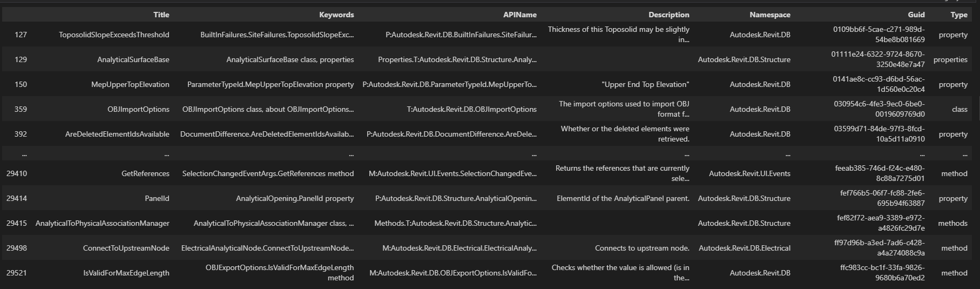
Task: Click the AnalyticalSurfaceBase title cell
Action: [x=133, y=59]
